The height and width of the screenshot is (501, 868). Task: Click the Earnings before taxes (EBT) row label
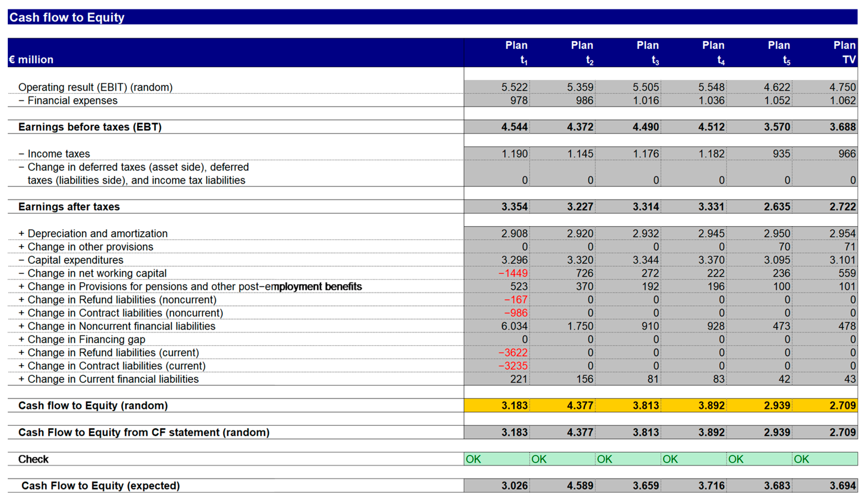pyautogui.click(x=90, y=127)
